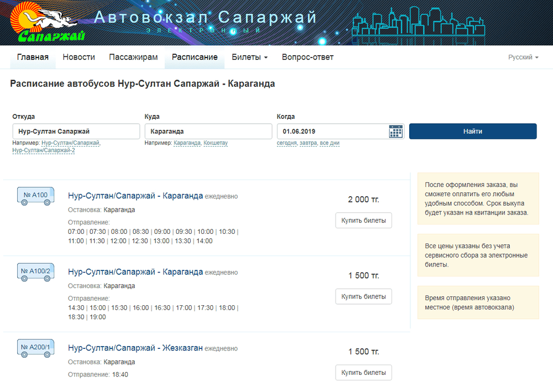Viewport: 553px width, 392px height.
Task: Click the № A100/2 bus icon
Action: point(35,272)
